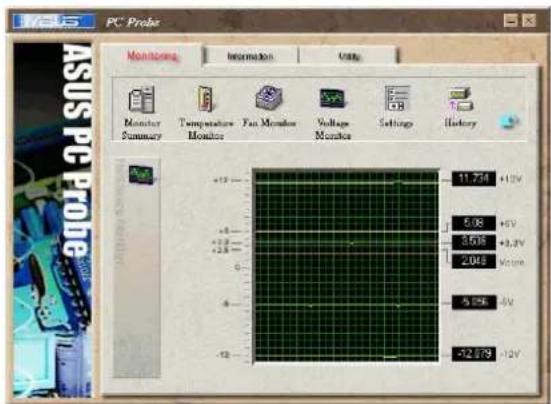Click the +3.3V voltage reading box
Image resolution: width=551 pixels, height=404 pixels.
point(474,242)
